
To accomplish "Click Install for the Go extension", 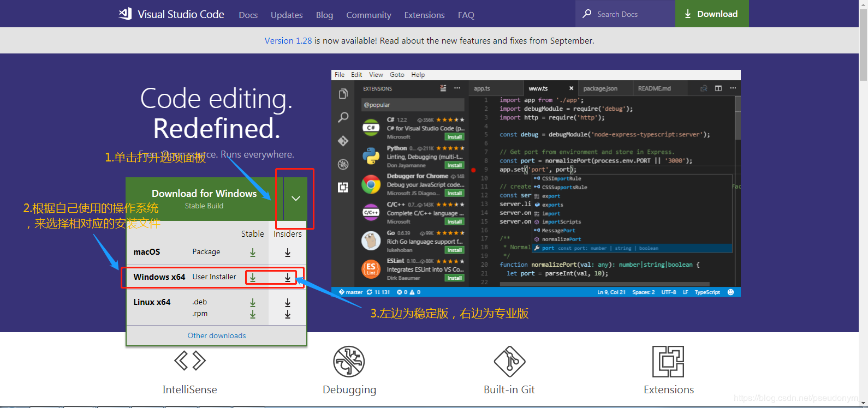I will [x=454, y=250].
